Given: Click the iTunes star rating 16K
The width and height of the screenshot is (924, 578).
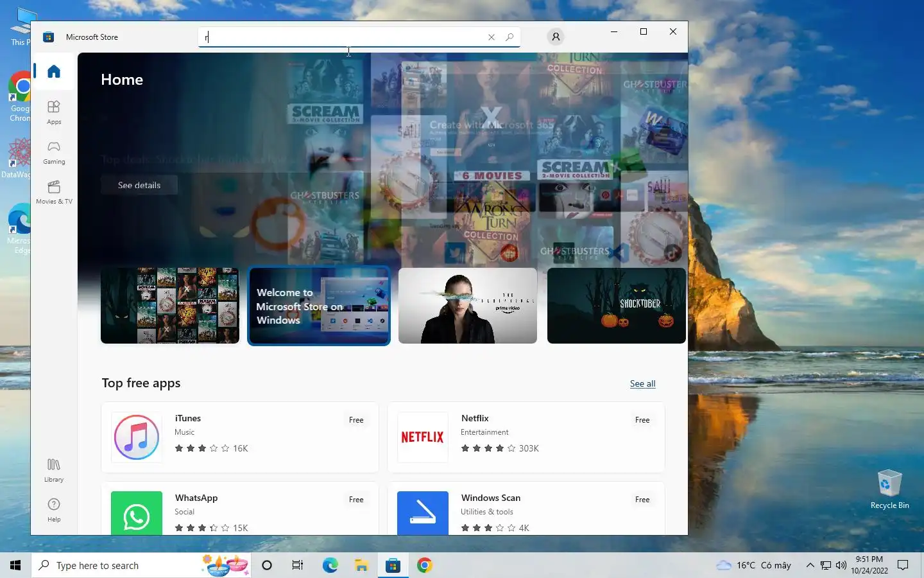Looking at the screenshot, I should 211,448.
